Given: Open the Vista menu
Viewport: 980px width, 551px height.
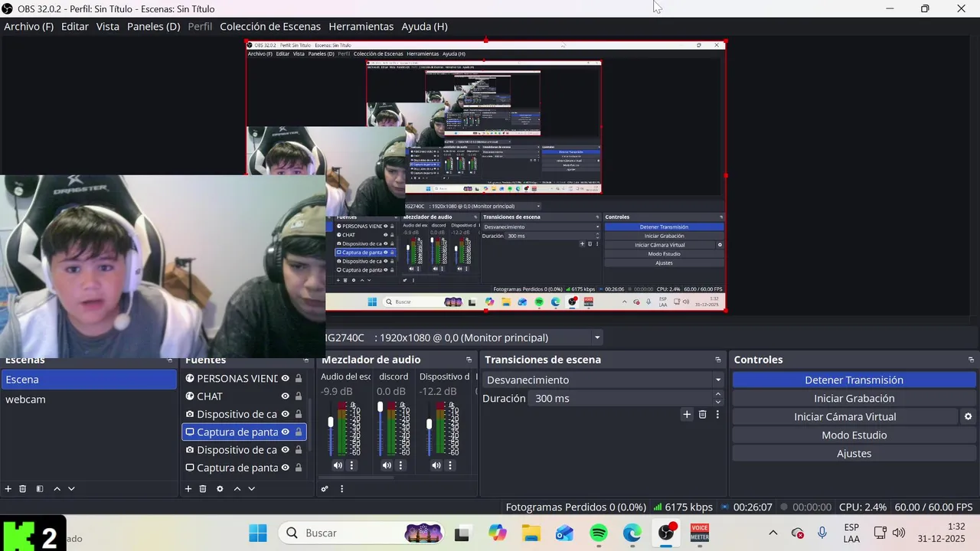Looking at the screenshot, I should pyautogui.click(x=108, y=26).
